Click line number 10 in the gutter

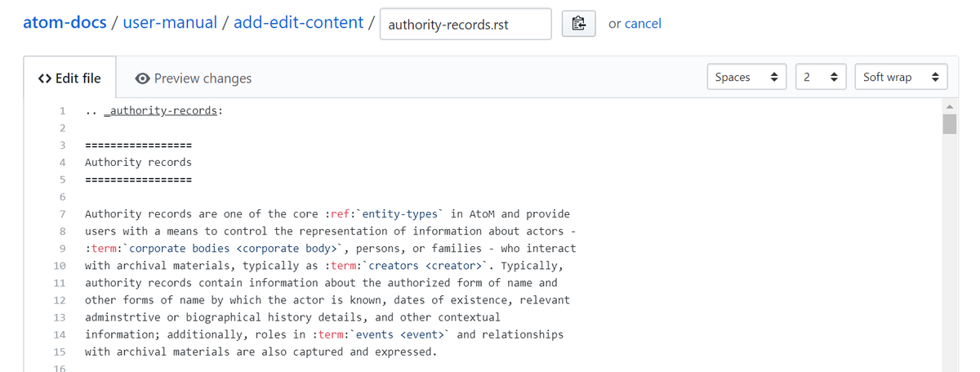60,266
